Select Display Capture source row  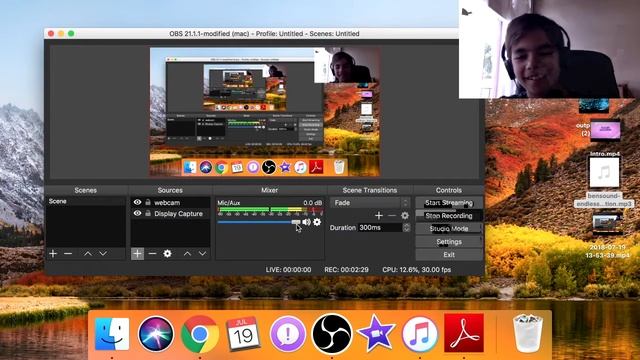point(170,213)
